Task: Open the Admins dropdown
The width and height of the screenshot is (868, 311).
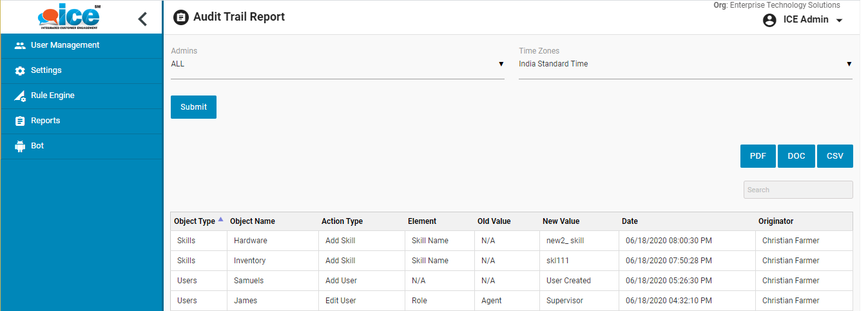Action: pos(337,65)
